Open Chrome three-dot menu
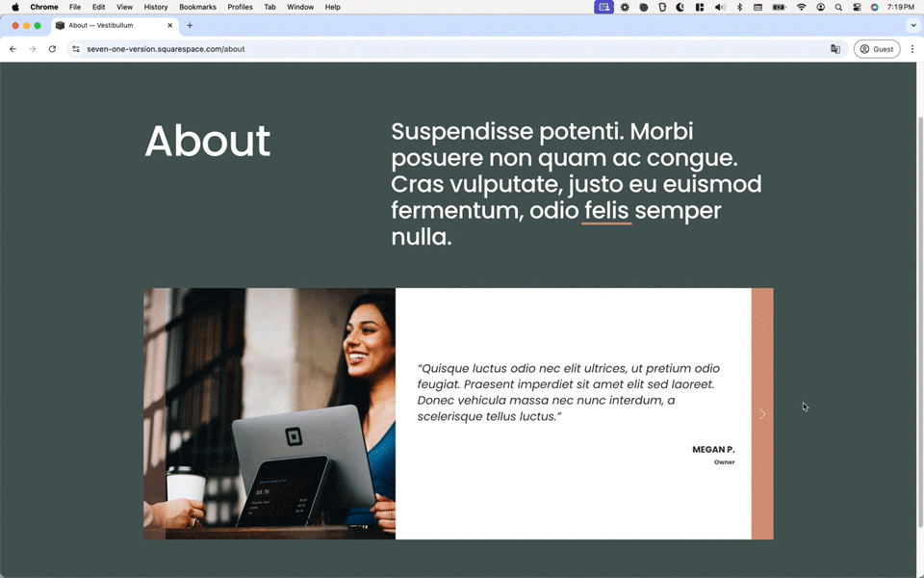This screenshot has width=924, height=578. (x=912, y=49)
